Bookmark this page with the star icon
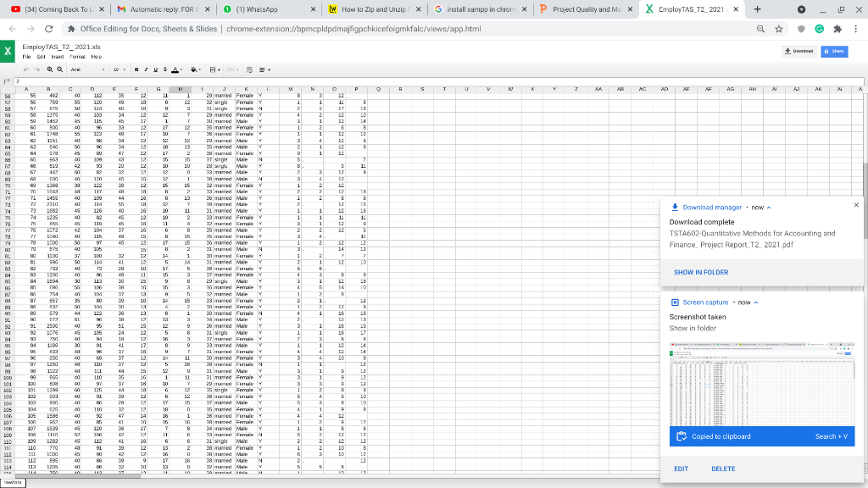868x488 pixels. click(779, 29)
